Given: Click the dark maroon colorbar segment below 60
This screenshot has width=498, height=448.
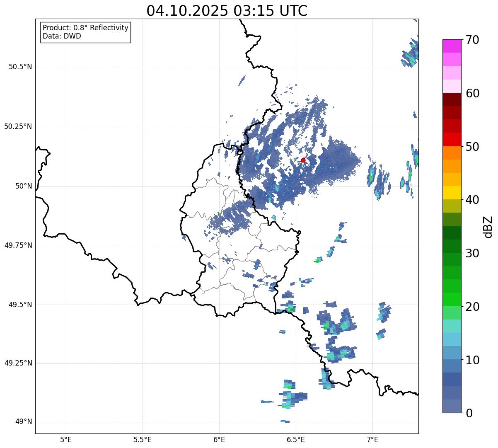Looking at the screenshot, I should tap(452, 99).
